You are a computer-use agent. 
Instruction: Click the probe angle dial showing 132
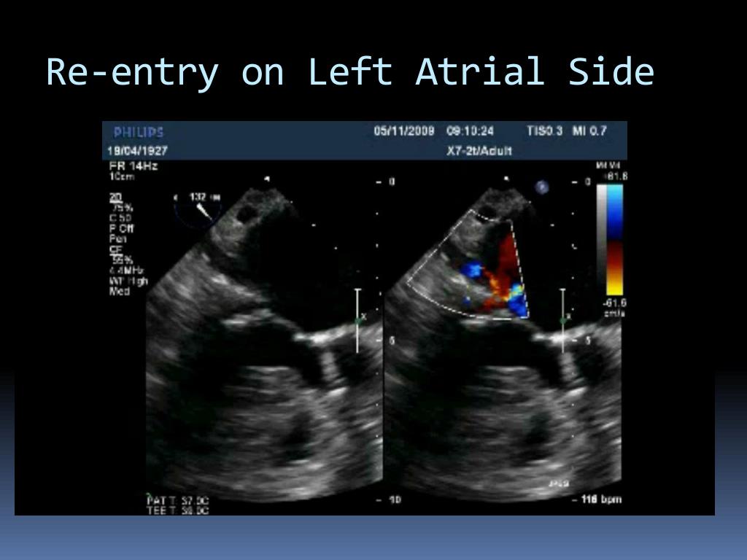pos(198,208)
